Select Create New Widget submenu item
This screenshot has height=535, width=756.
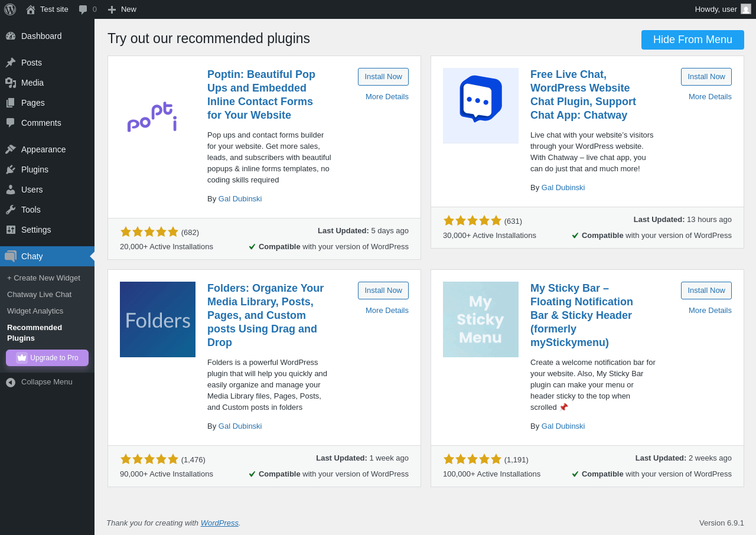coord(44,278)
